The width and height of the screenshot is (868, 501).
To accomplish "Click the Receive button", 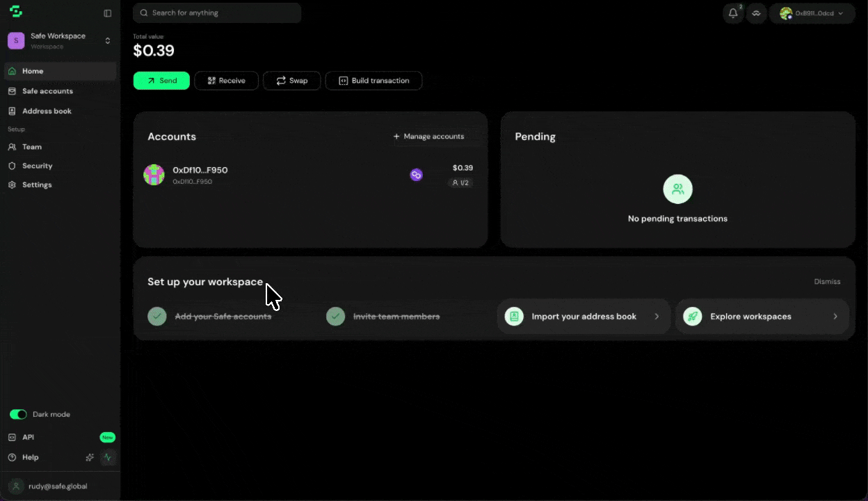I will click(x=227, y=81).
